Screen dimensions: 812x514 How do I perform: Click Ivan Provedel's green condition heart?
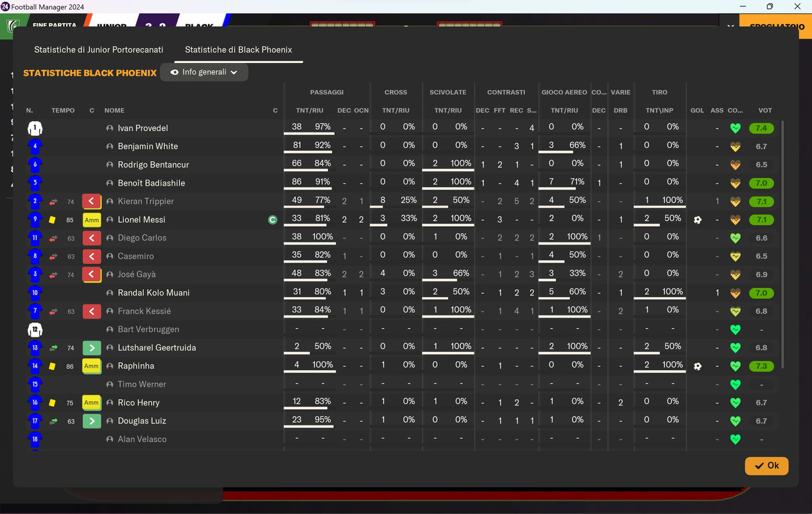pyautogui.click(x=736, y=128)
